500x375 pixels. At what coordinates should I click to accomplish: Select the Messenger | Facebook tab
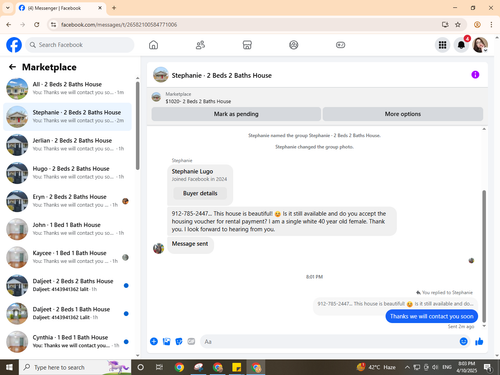click(x=61, y=8)
